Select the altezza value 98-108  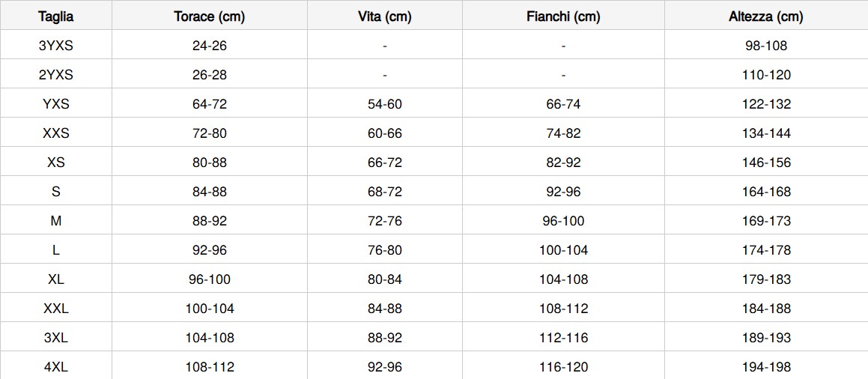(x=765, y=46)
